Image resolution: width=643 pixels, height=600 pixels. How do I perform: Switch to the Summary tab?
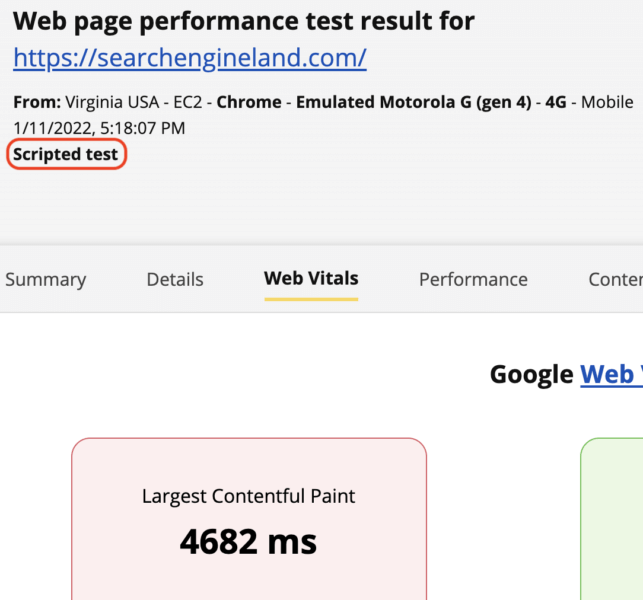(45, 280)
